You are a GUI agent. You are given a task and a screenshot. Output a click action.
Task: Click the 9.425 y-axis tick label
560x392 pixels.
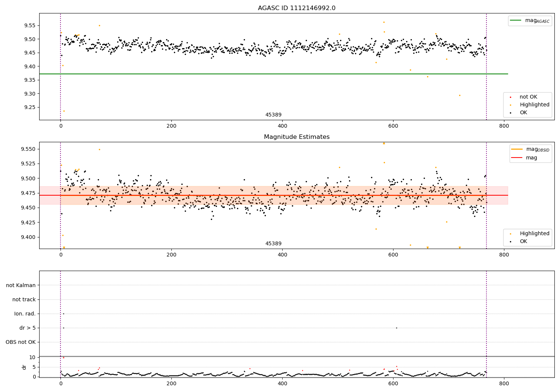[28, 223]
